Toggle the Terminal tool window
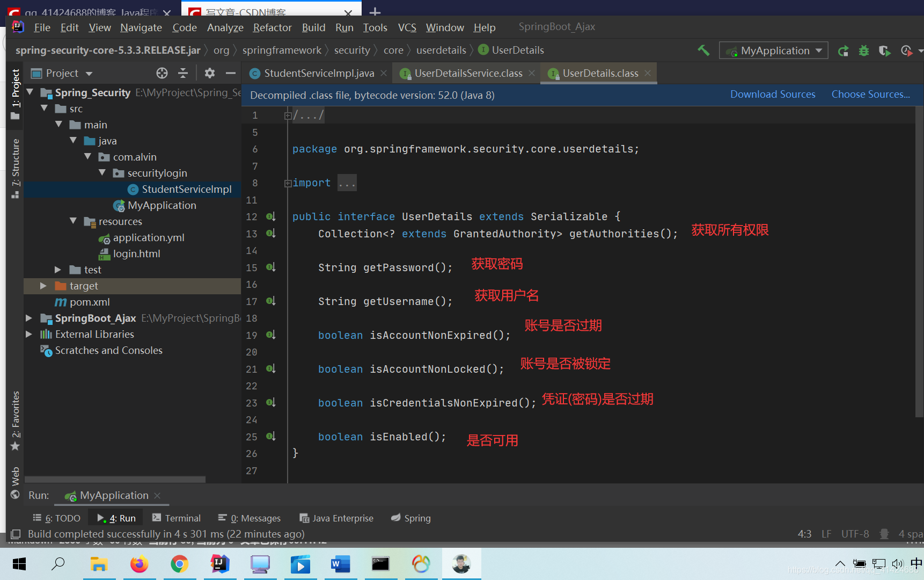 pyautogui.click(x=177, y=518)
